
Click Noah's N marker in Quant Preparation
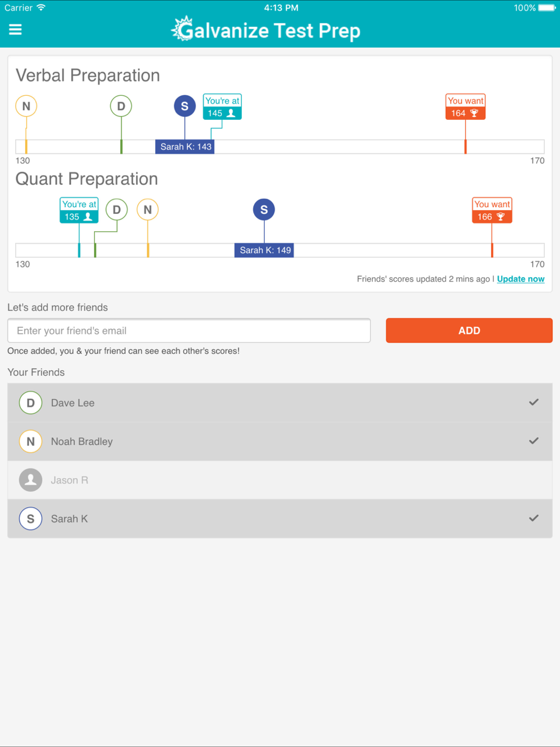(x=148, y=209)
